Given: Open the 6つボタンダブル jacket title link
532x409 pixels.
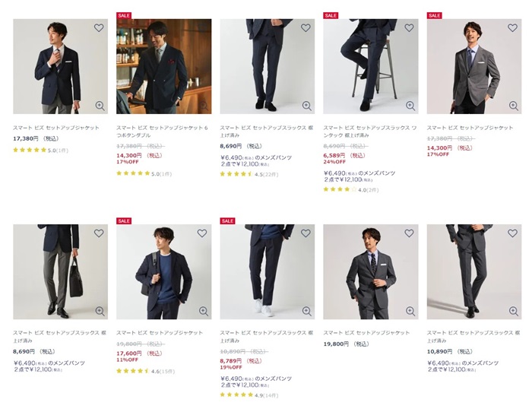Looking at the screenshot, I should (163, 132).
